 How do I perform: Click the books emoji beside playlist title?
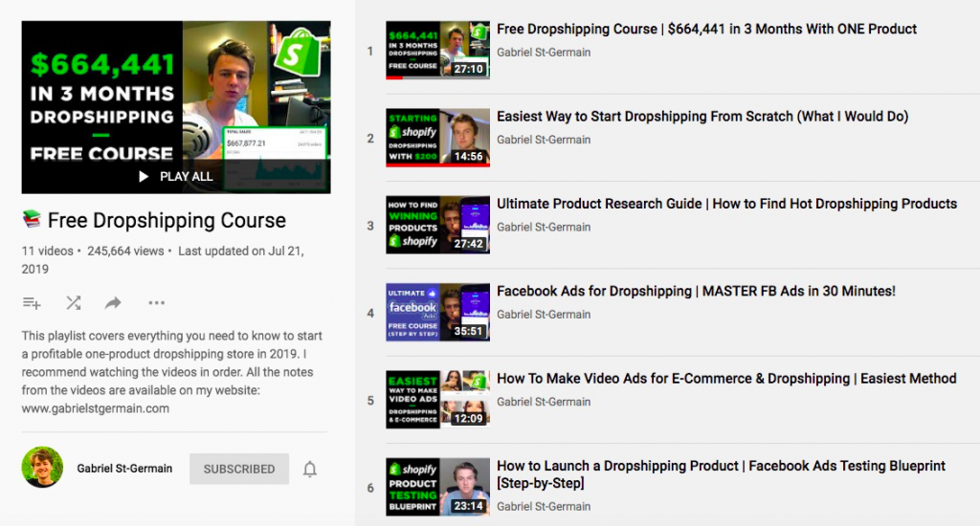pyautogui.click(x=32, y=219)
